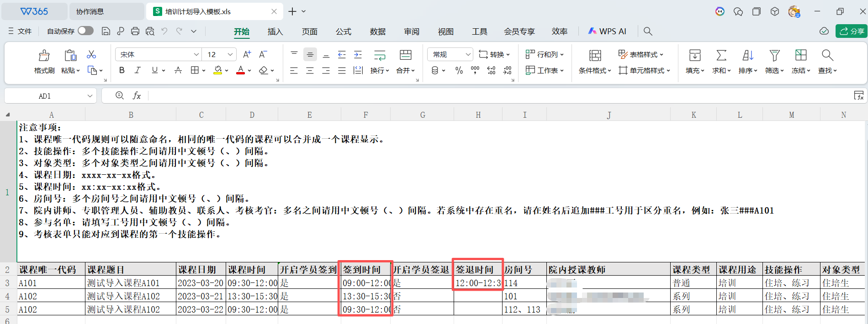Click the new tab plus button
Viewport: 868px width, 324px height.
pyautogui.click(x=292, y=11)
